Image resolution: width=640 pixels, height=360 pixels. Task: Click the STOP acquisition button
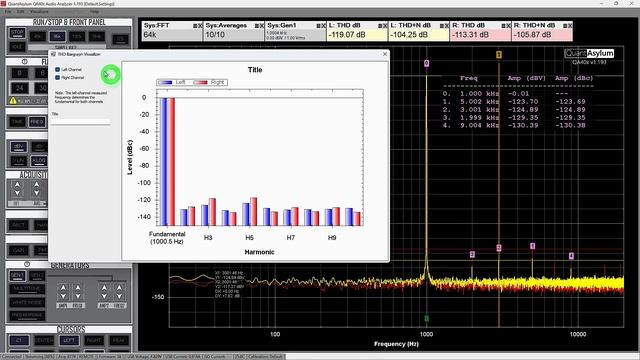tap(17, 33)
